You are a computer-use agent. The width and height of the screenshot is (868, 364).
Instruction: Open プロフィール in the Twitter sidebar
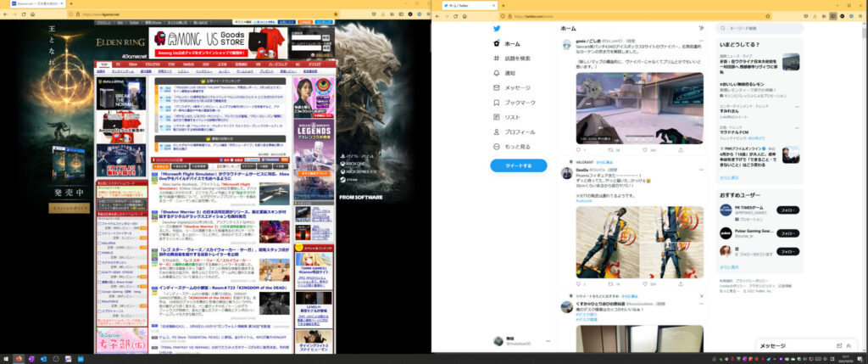pos(514,132)
